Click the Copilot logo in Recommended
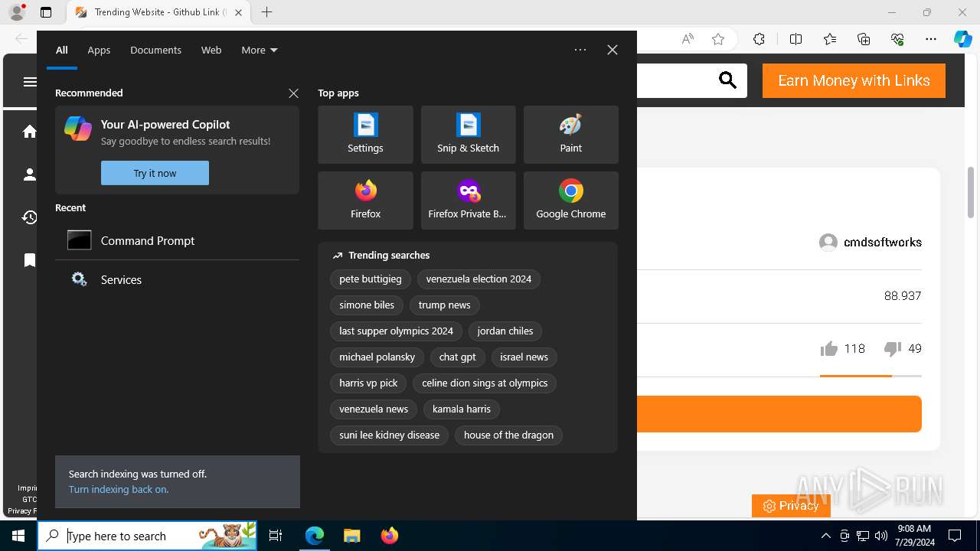Screen dimensions: 980x551 point(78,128)
